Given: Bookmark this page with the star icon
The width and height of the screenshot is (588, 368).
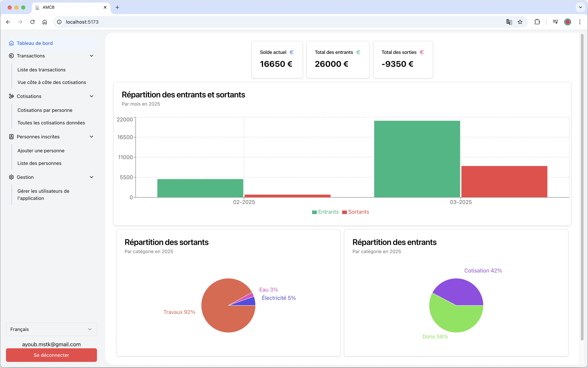Looking at the screenshot, I should (x=520, y=22).
